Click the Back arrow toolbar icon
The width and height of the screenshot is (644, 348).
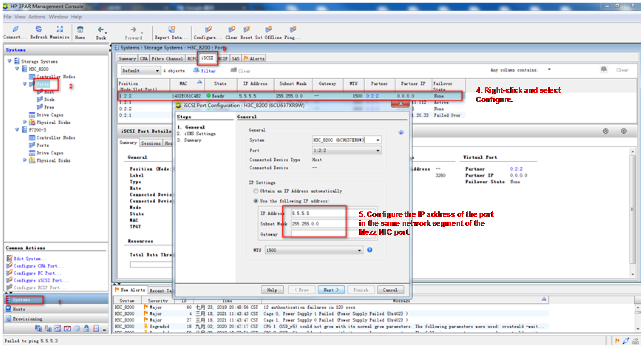tap(101, 30)
